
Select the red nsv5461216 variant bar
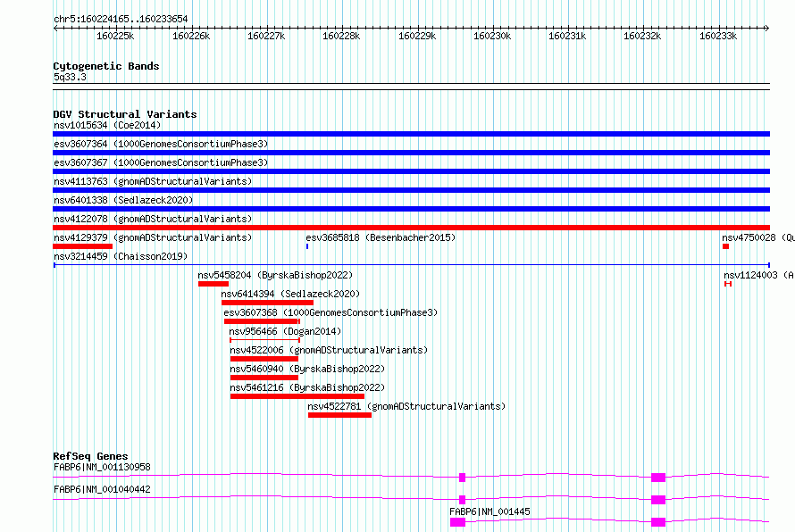tap(297, 396)
